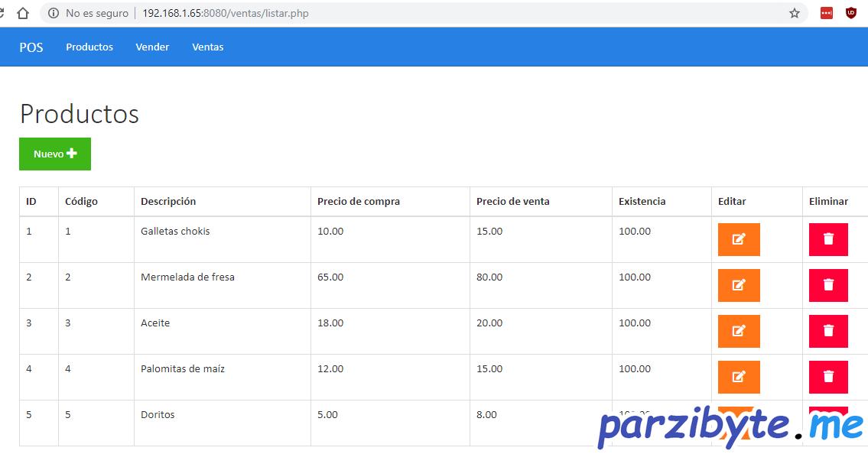Go to the Ventas section
Screen dimensions: 868x454
click(208, 47)
